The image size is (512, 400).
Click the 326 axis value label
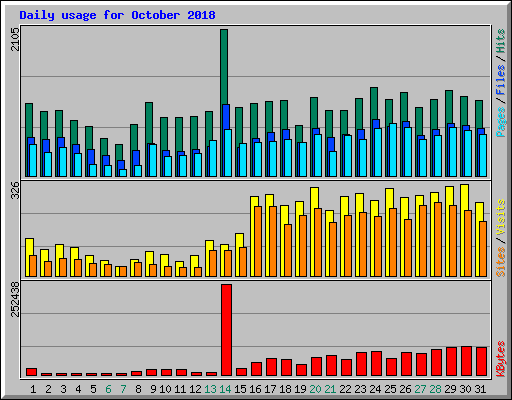(15, 190)
